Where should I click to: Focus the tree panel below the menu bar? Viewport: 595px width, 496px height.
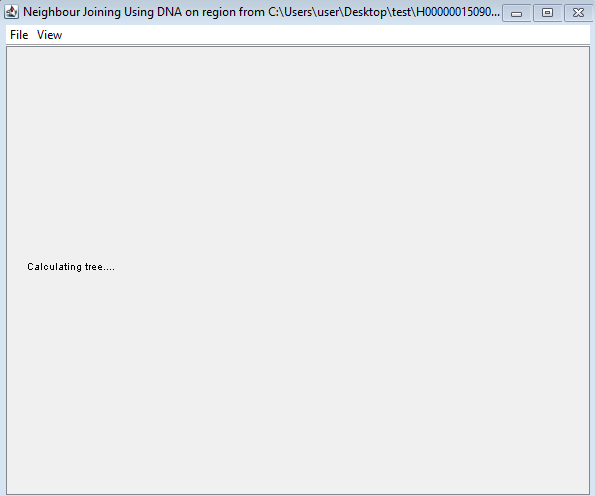[298, 271]
